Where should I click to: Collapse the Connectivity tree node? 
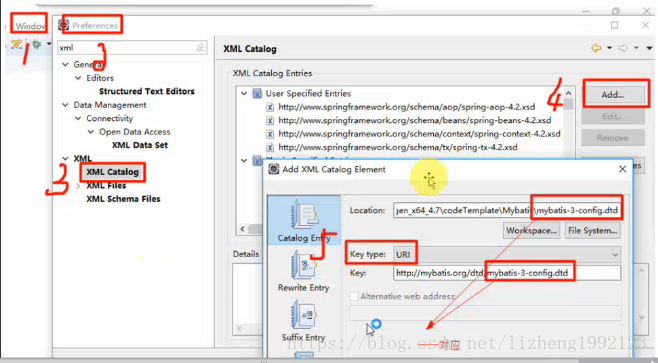[78, 118]
